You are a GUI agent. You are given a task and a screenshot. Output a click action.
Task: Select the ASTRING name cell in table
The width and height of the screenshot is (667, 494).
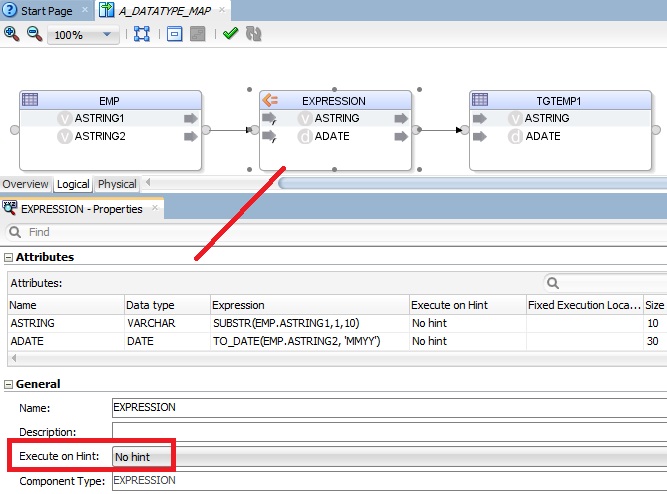pos(66,323)
